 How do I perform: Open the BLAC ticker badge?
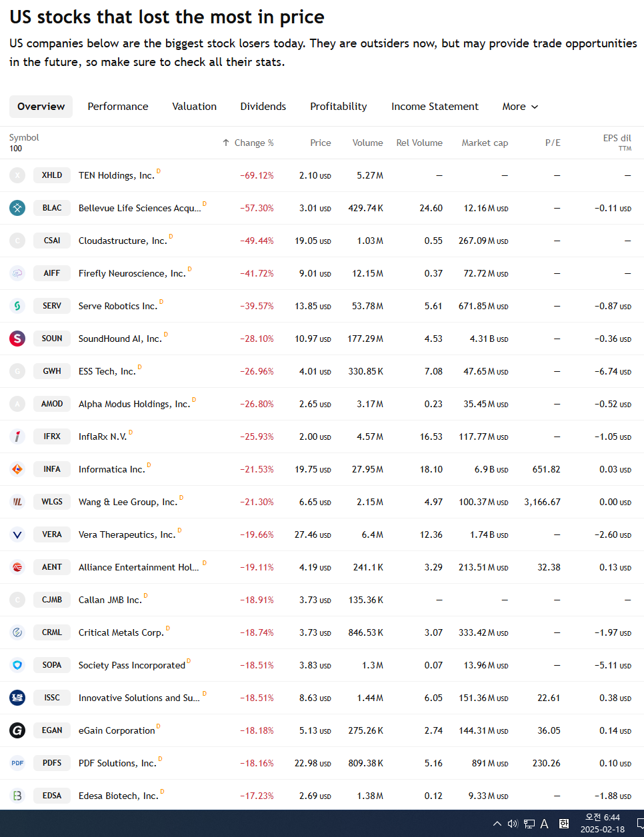click(x=52, y=208)
